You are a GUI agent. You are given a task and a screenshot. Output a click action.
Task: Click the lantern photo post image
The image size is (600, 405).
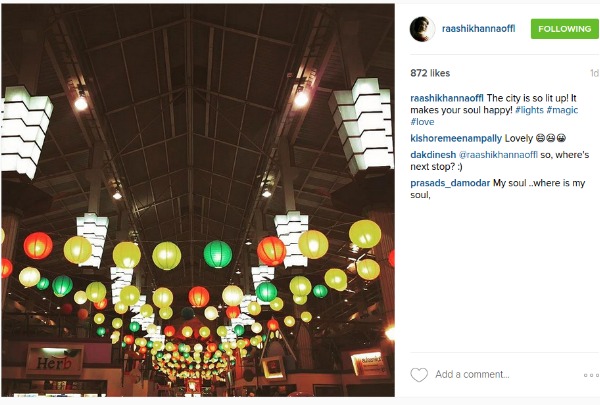click(198, 200)
